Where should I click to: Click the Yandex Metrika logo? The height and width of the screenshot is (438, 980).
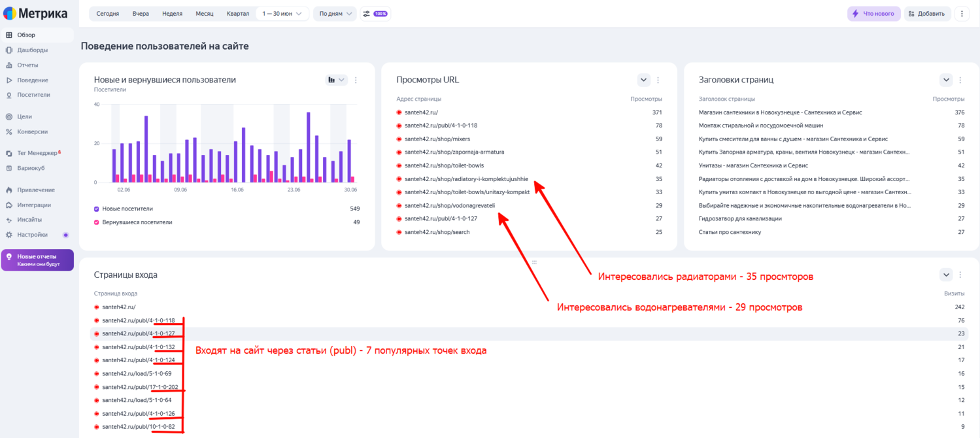(x=35, y=14)
